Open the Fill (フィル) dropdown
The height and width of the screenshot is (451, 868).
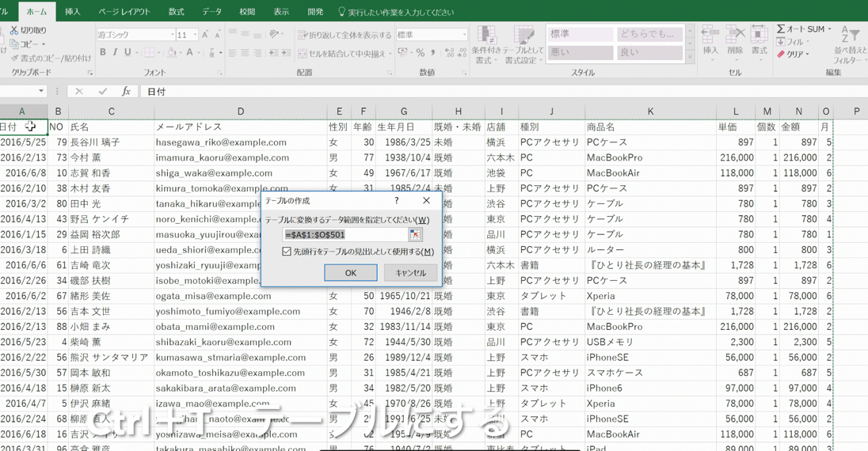coord(792,42)
